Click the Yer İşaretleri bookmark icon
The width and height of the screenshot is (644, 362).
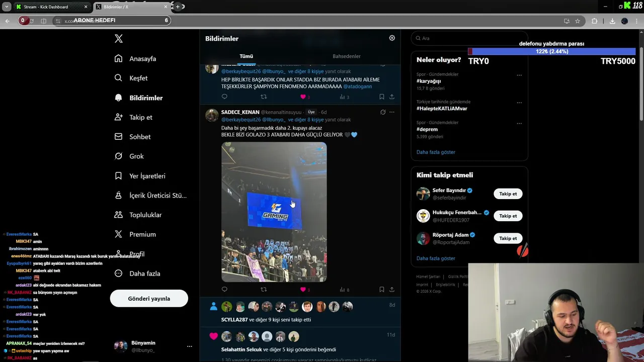click(x=119, y=176)
